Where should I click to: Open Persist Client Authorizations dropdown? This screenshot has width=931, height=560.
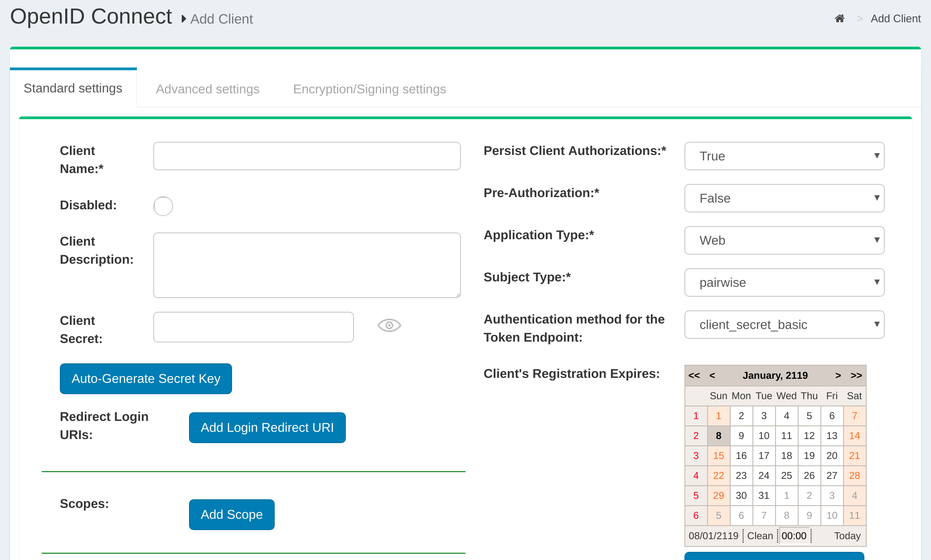784,156
